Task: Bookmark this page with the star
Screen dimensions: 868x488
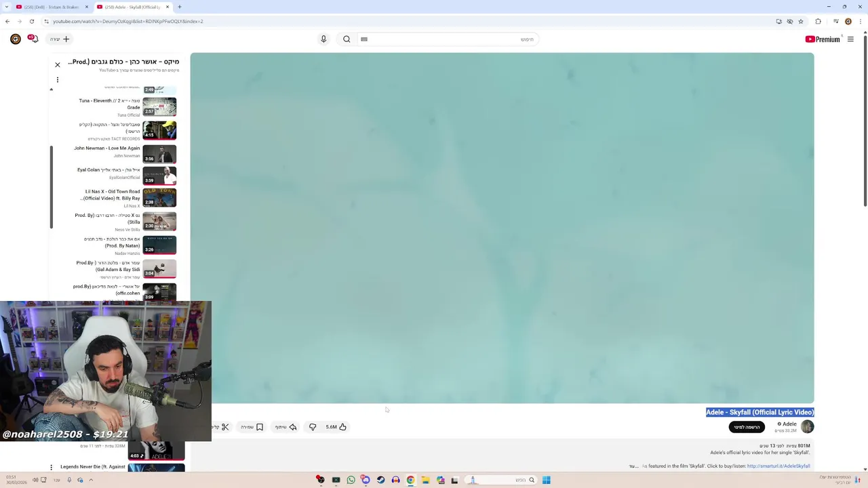Action: (x=801, y=21)
